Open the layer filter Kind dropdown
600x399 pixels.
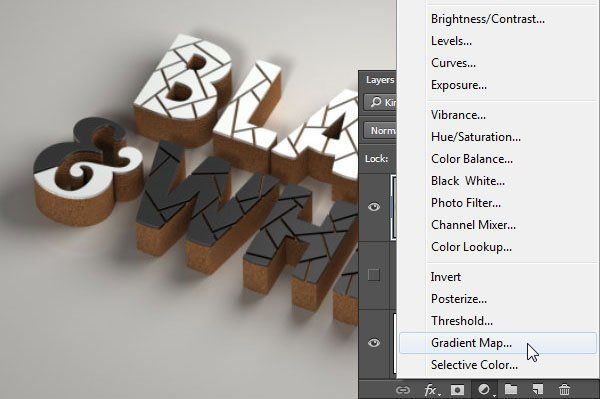click(380, 102)
